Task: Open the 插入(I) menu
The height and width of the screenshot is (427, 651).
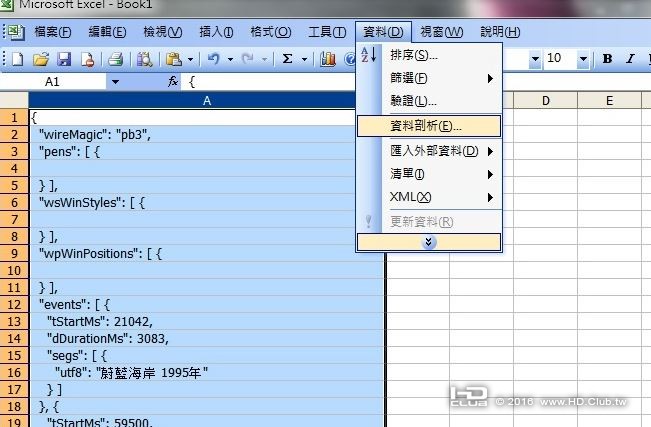Action: pyautogui.click(x=216, y=32)
